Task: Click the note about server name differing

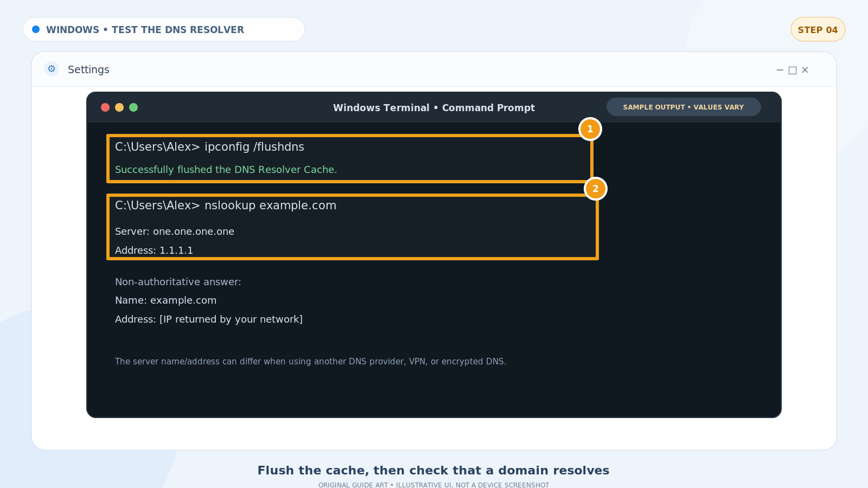Action: point(310,362)
